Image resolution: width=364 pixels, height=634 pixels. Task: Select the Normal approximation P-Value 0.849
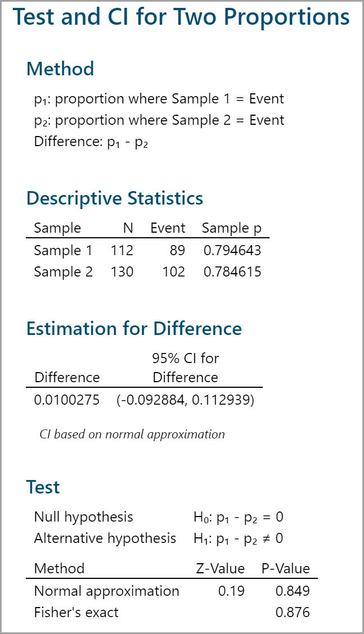coord(293,591)
